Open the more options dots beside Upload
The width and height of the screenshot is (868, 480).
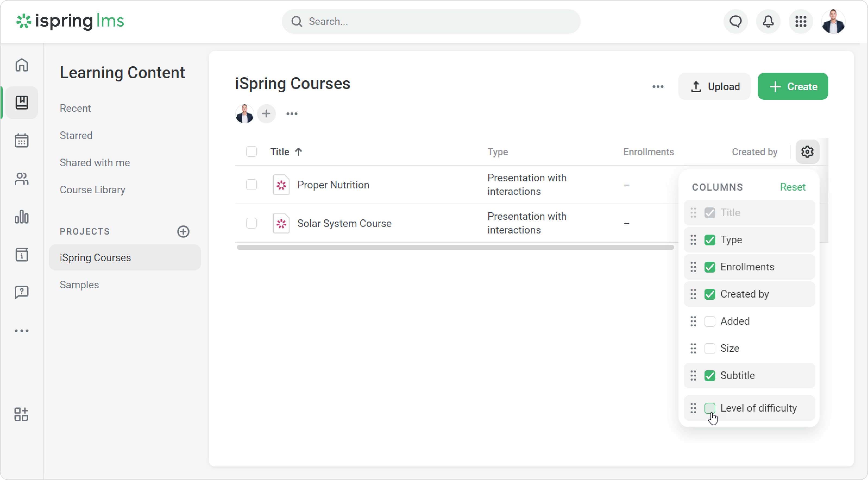[x=658, y=87]
